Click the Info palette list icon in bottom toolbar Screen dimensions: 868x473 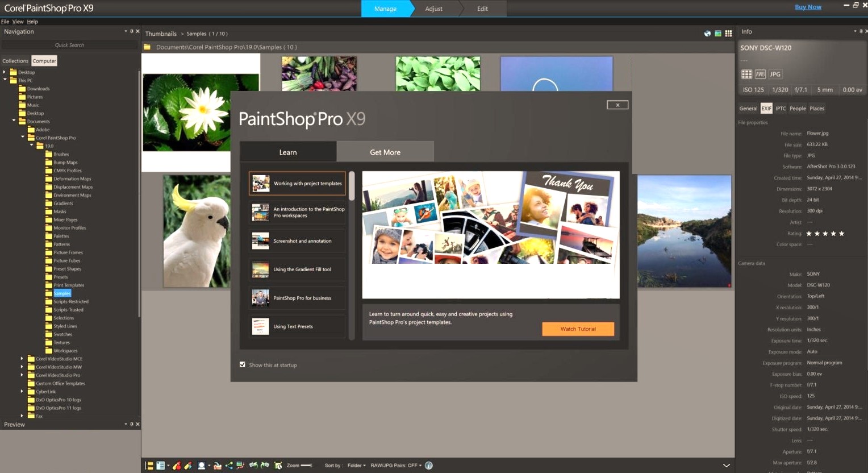point(161,466)
